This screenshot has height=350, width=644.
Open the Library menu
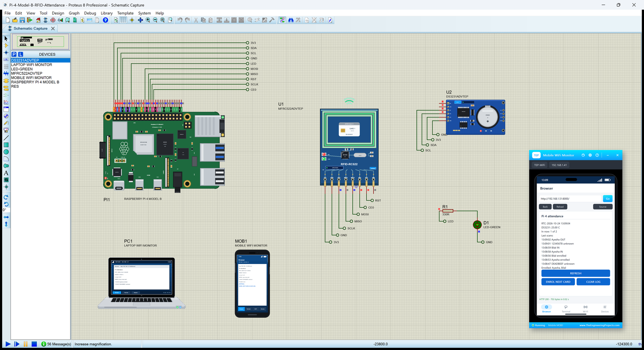107,13
